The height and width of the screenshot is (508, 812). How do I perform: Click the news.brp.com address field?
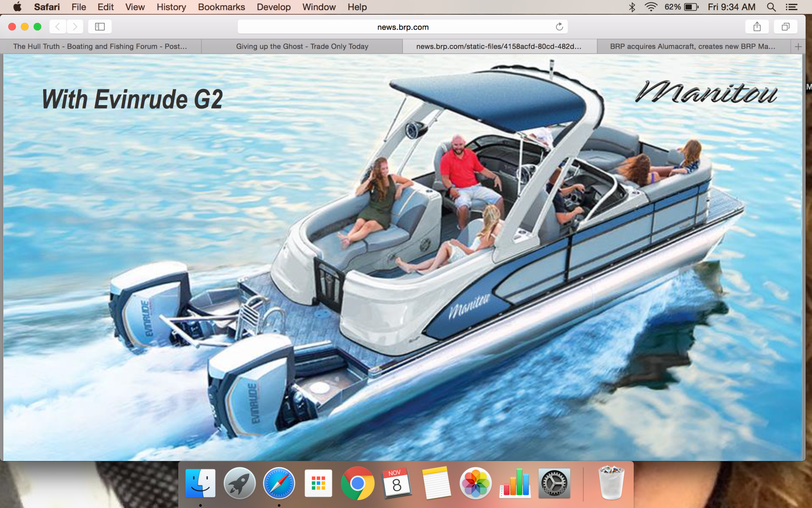point(403,27)
